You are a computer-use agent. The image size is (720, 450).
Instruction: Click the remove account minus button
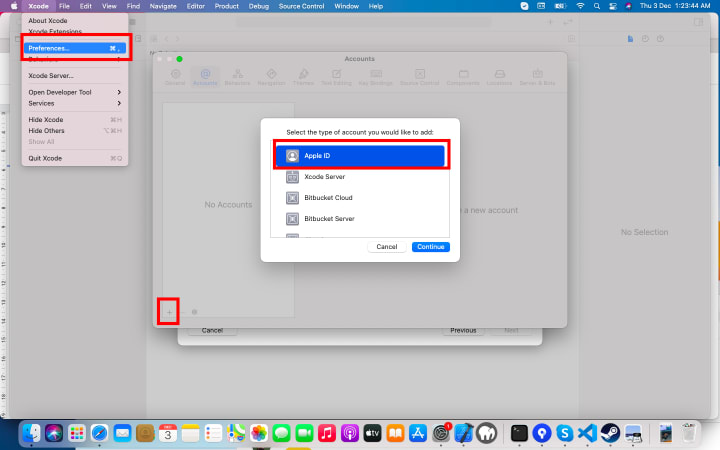pyautogui.click(x=182, y=312)
